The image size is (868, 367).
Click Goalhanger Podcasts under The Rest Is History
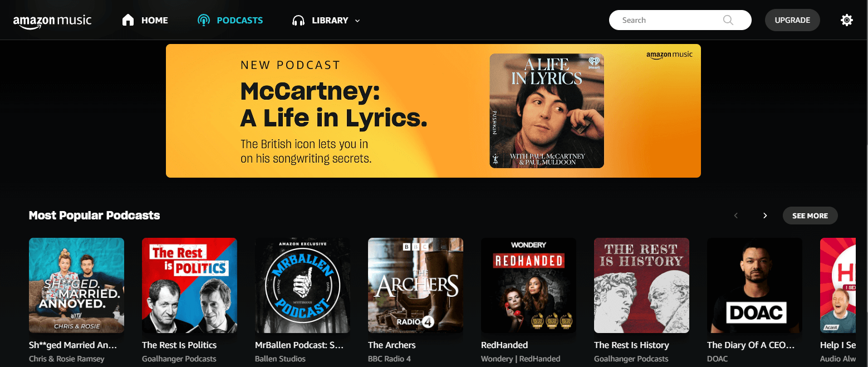pyautogui.click(x=631, y=359)
